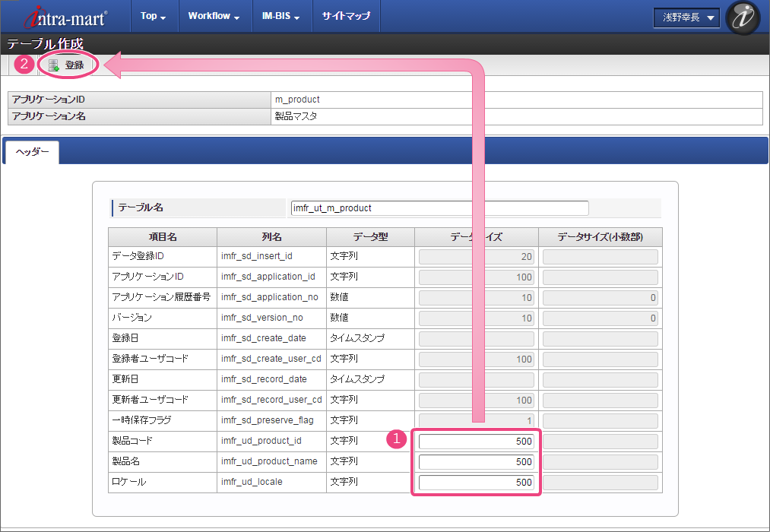This screenshot has height=532, width=770.
Task: Click the 登録者ユーザコード item name
Action: pyautogui.click(x=150, y=358)
